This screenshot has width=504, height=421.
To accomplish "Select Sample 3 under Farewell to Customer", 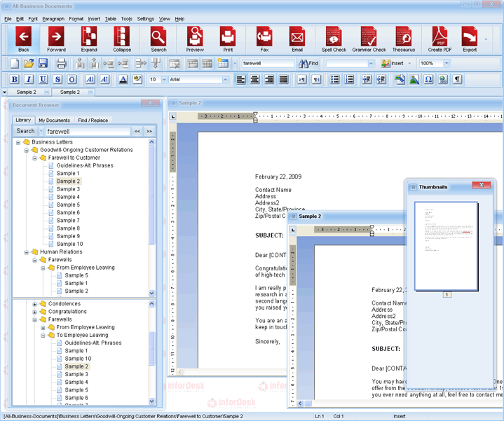I will click(68, 189).
